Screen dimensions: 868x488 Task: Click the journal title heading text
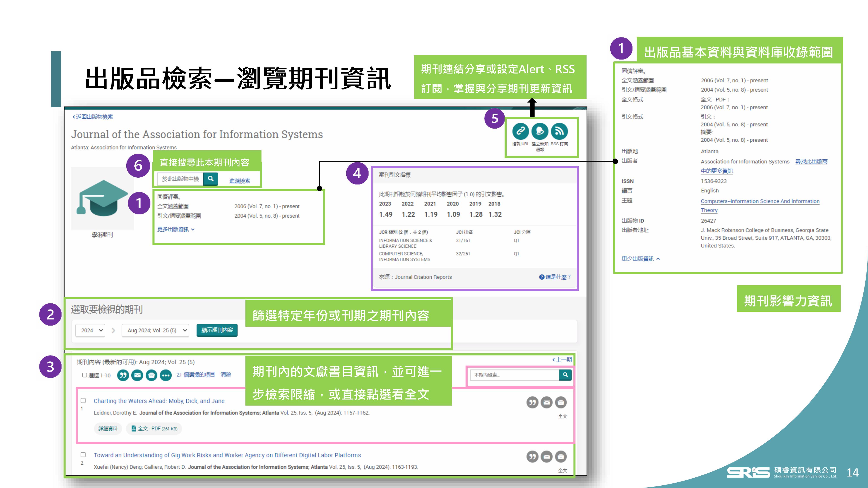coord(197,134)
